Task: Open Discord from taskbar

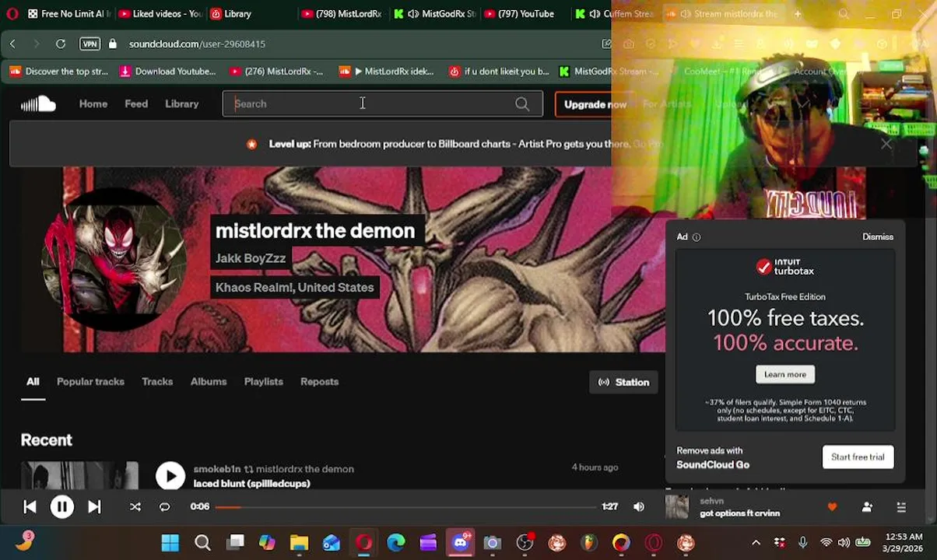Action: pos(460,543)
